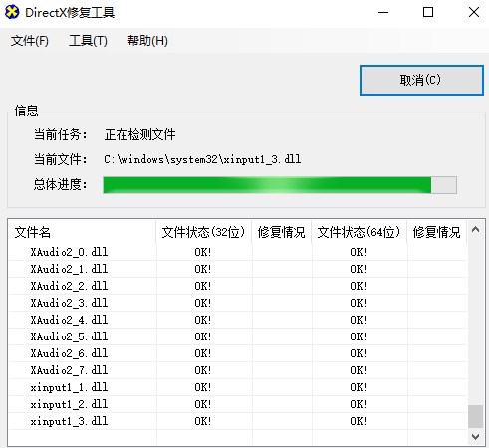
Task: Select the XAudio2_5.dll row
Action: click(238, 336)
